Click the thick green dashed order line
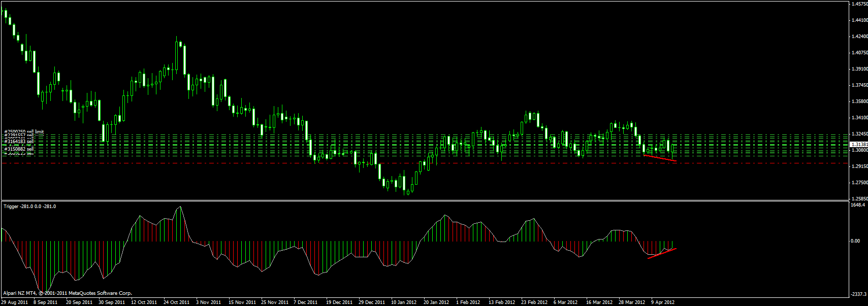This screenshot has height=306, width=868. tap(406, 145)
